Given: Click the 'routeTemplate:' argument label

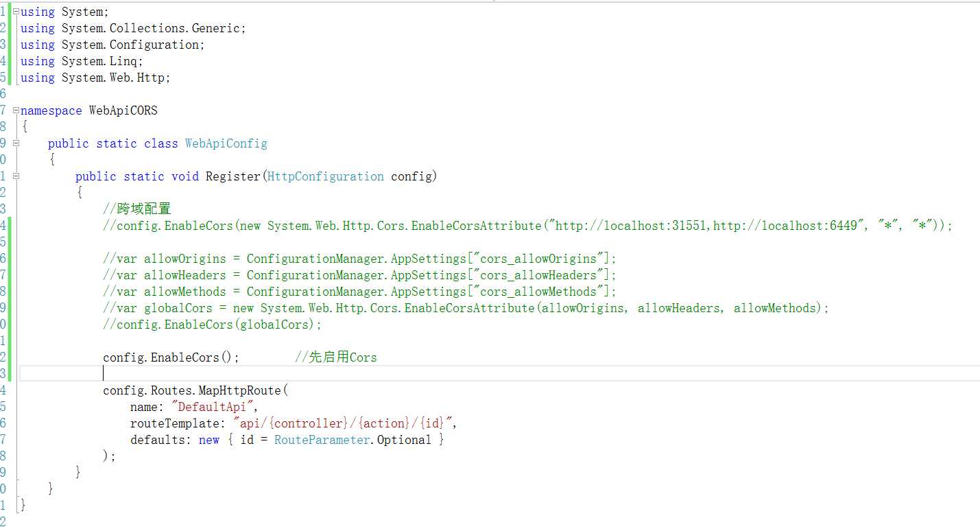Looking at the screenshot, I should 178,423.
